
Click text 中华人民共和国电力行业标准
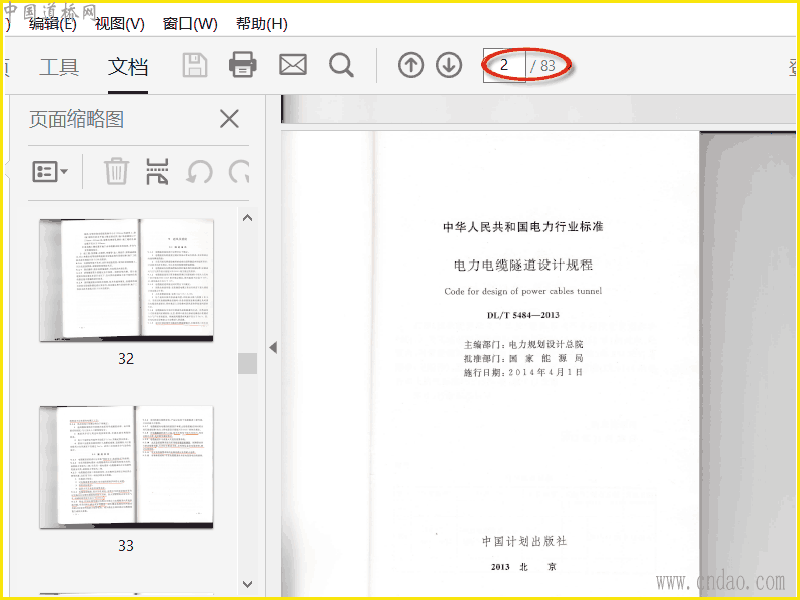523,227
